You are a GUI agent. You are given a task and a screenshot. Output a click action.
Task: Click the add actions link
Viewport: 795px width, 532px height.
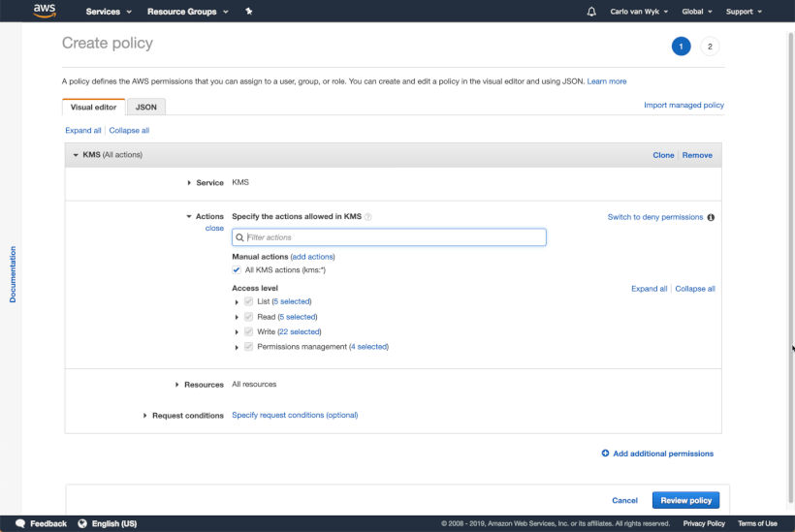tap(313, 257)
